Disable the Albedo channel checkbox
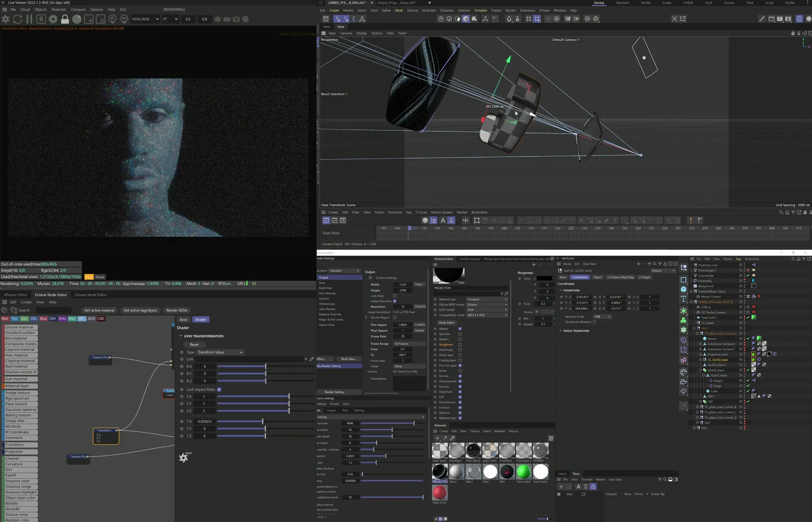Screen dimensions: 812x522 460,328
